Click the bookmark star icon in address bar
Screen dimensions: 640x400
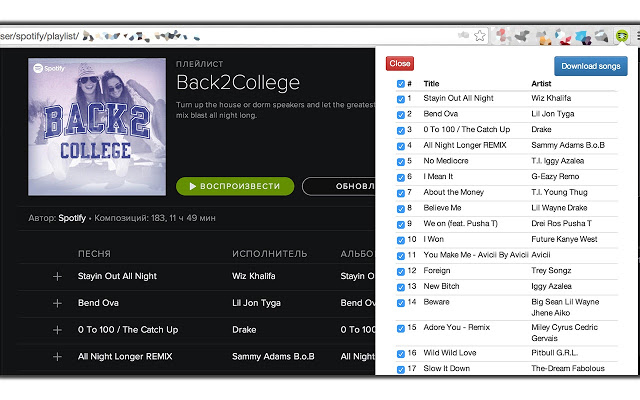[480, 36]
